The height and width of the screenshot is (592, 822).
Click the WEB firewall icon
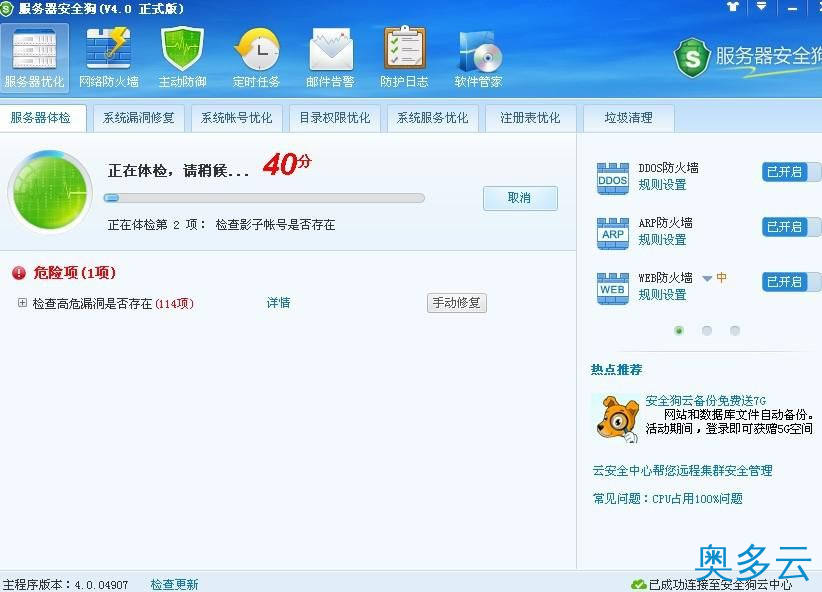pos(612,288)
